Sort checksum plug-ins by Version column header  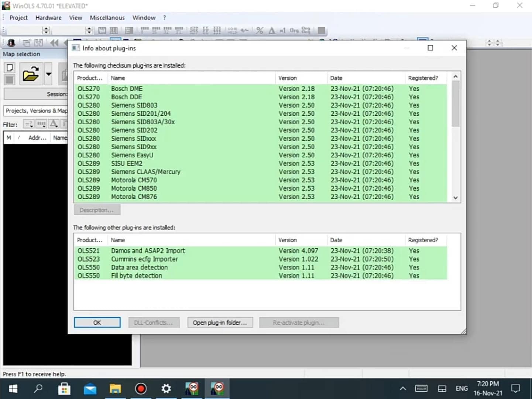(x=288, y=78)
